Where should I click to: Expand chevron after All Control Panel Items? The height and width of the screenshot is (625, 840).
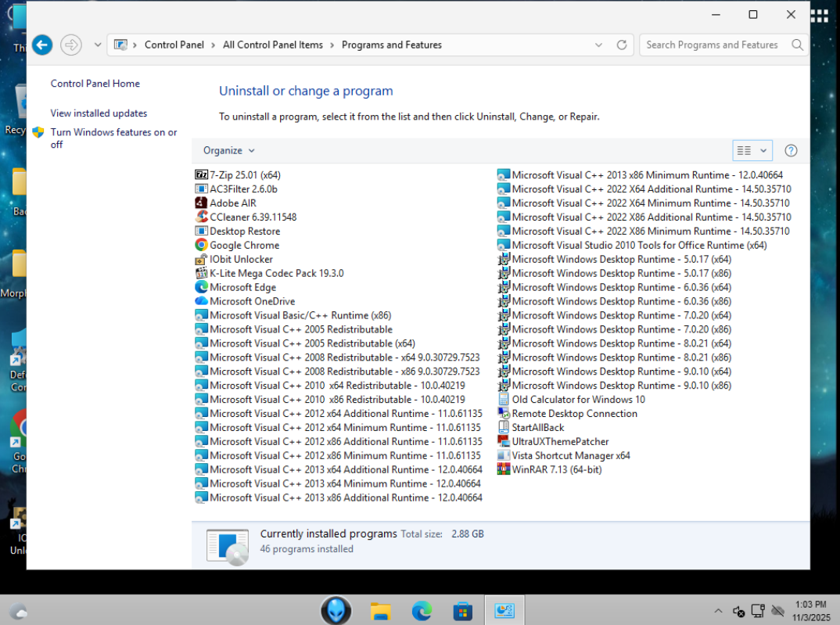coord(332,45)
